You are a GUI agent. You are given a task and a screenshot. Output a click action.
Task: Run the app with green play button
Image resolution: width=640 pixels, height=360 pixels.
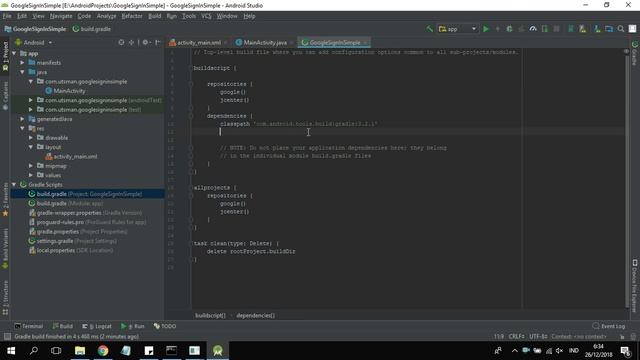(x=486, y=29)
